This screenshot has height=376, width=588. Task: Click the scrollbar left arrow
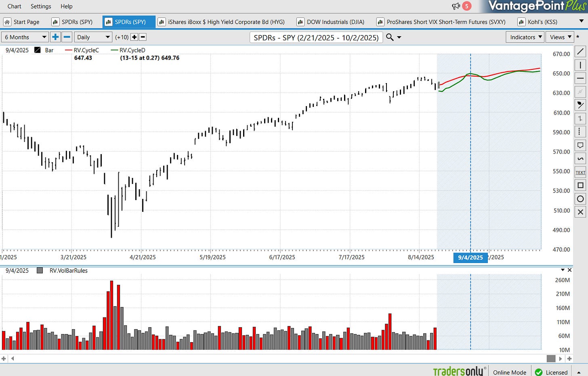(13, 358)
